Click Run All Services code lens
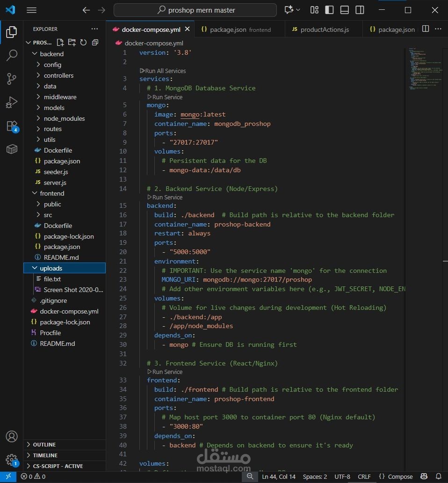 pyautogui.click(x=163, y=71)
